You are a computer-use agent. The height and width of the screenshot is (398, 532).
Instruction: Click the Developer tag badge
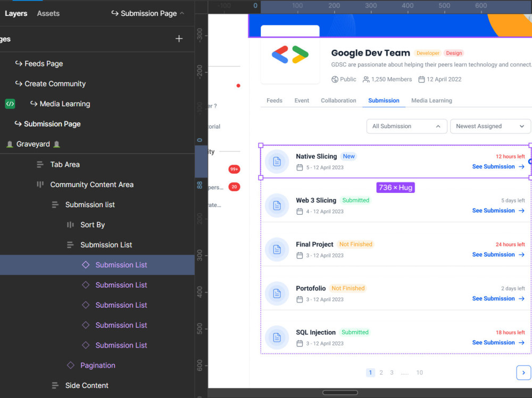428,53
